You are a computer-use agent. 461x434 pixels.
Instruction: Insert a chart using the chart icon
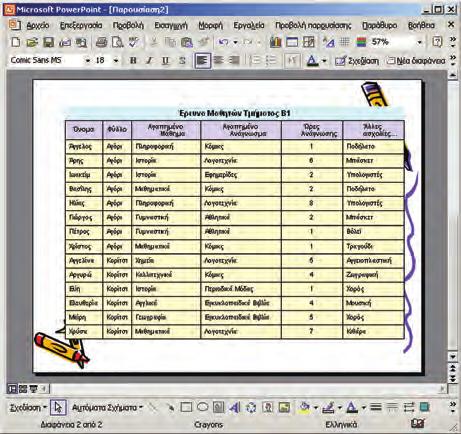[x=275, y=42]
